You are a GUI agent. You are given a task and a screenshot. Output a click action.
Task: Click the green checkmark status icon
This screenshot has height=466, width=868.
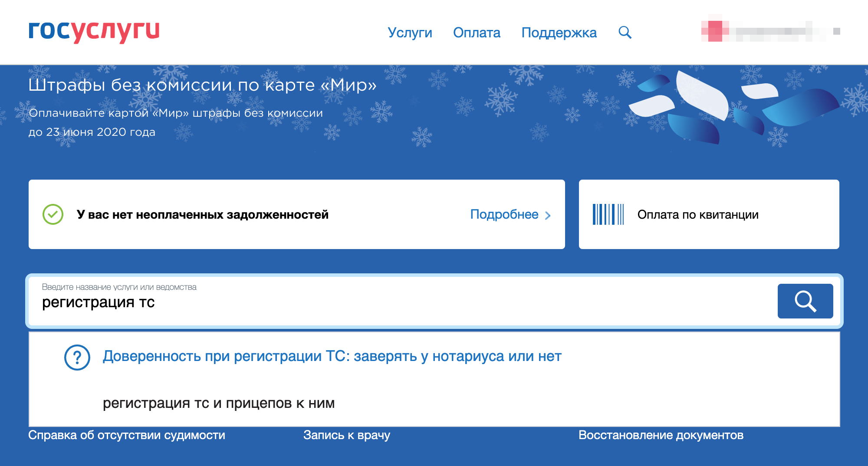click(53, 214)
